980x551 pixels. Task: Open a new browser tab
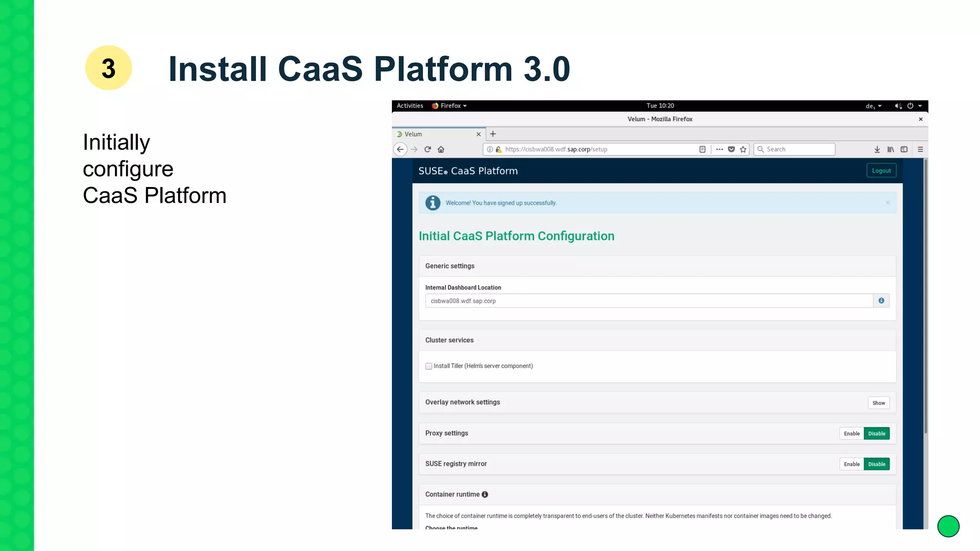point(493,134)
